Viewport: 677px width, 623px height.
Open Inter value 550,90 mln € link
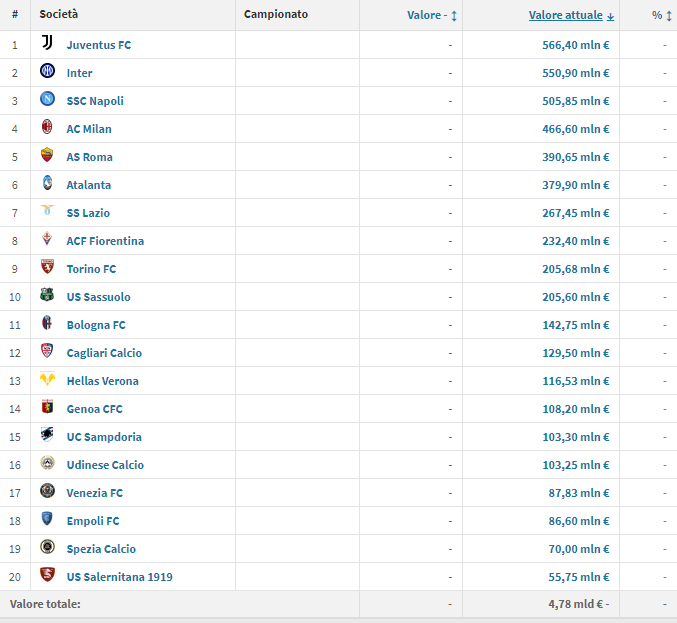569,73
